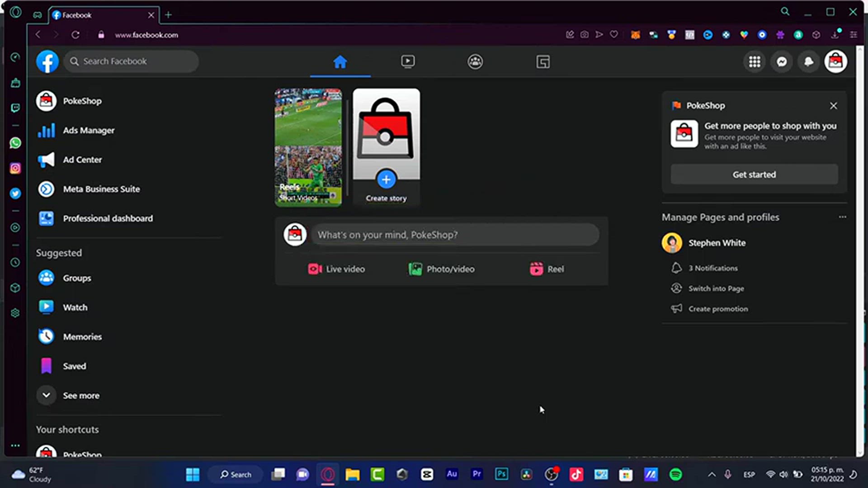Show hidden system tray icons
This screenshot has width=868, height=488.
tap(712, 474)
